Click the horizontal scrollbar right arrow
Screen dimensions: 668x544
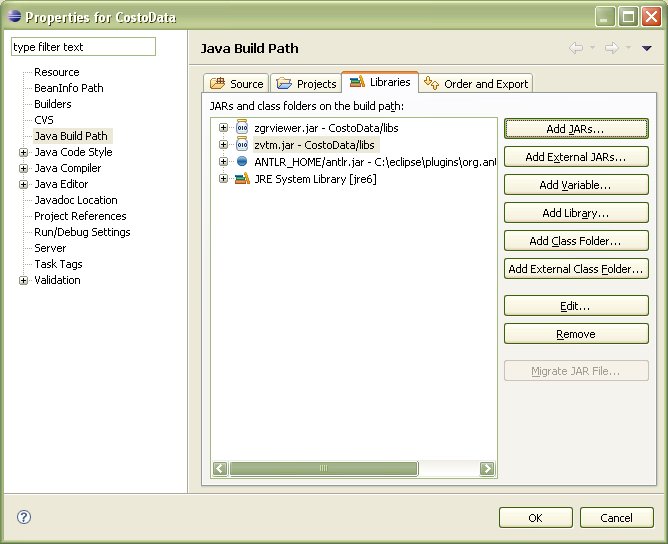click(487, 468)
